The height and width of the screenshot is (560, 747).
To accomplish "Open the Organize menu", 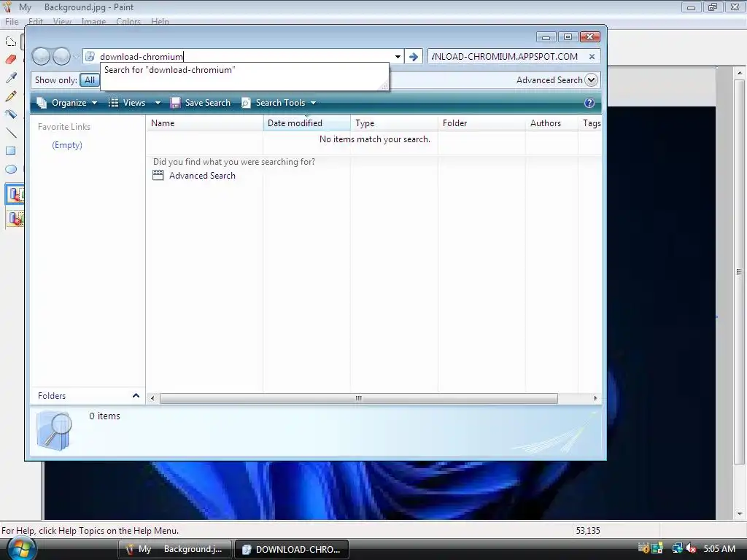I will point(68,103).
